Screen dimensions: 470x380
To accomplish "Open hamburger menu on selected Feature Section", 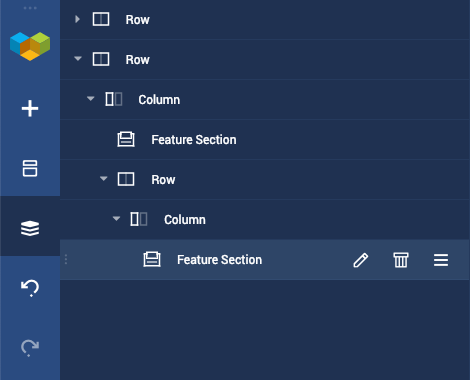I will [441, 260].
